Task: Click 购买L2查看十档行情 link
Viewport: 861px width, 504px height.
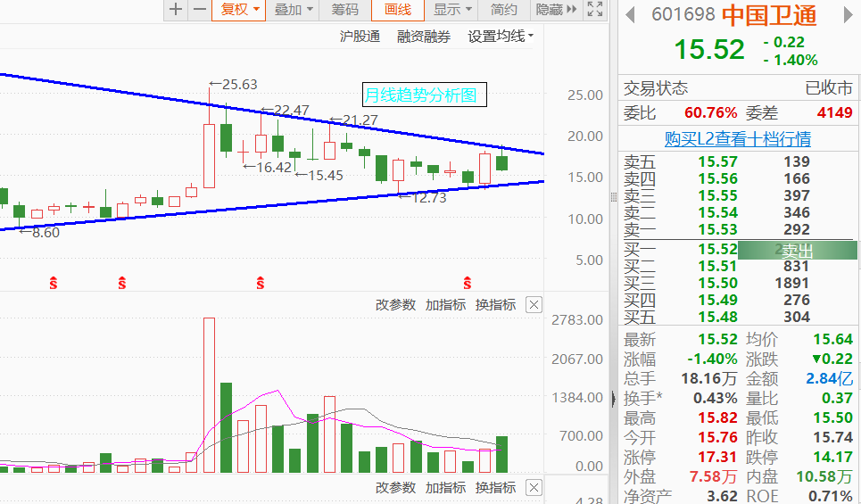Action: (738, 139)
